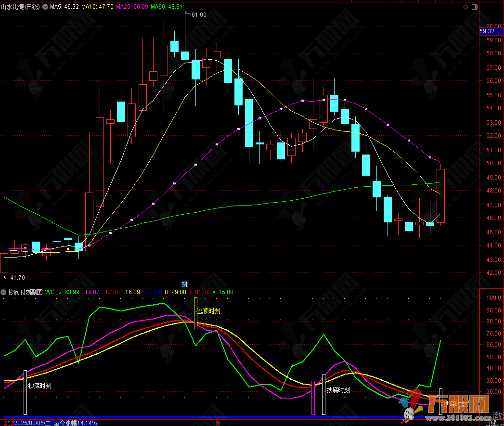Click the 59.32 current price tag
Image resolution: width=504 pixels, height=426 pixels.
tap(490, 31)
